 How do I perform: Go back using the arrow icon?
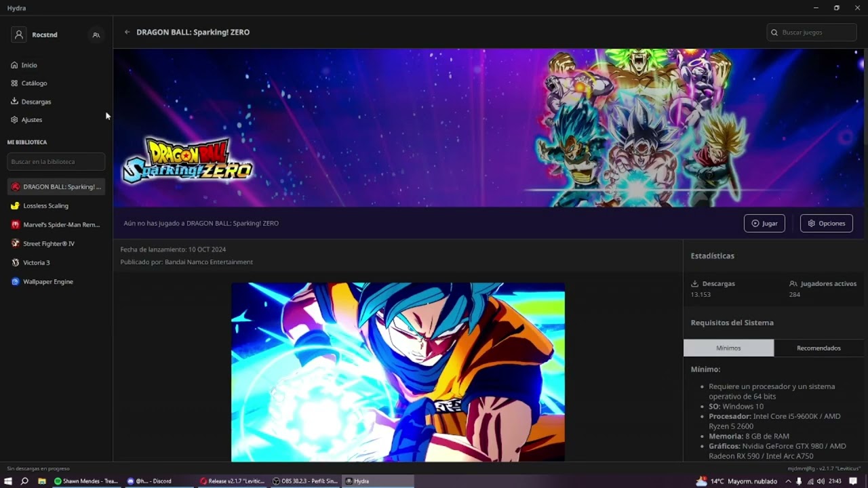[x=127, y=32]
